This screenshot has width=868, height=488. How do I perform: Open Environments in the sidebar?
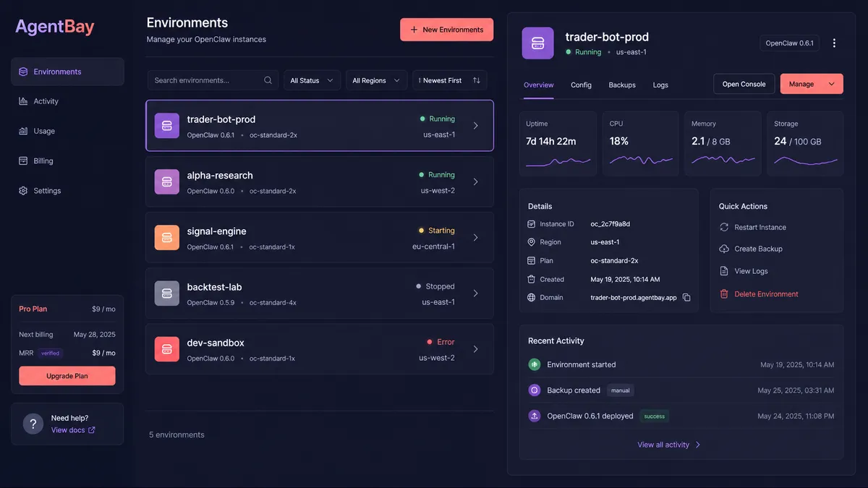point(67,72)
